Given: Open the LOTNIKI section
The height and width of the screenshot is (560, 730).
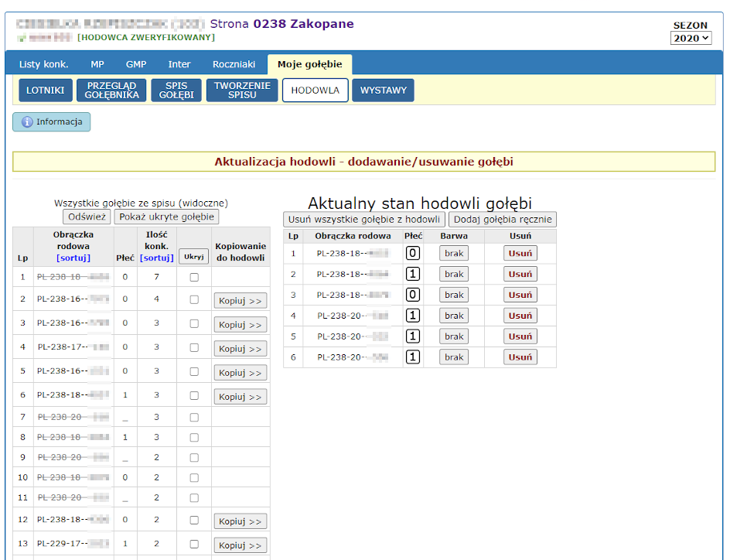Looking at the screenshot, I should (x=45, y=90).
